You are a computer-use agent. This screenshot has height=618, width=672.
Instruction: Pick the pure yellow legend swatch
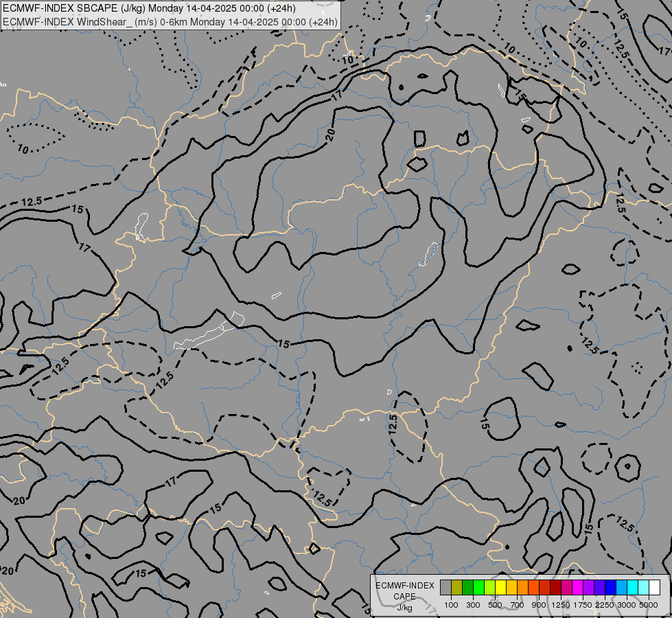tap(500, 588)
